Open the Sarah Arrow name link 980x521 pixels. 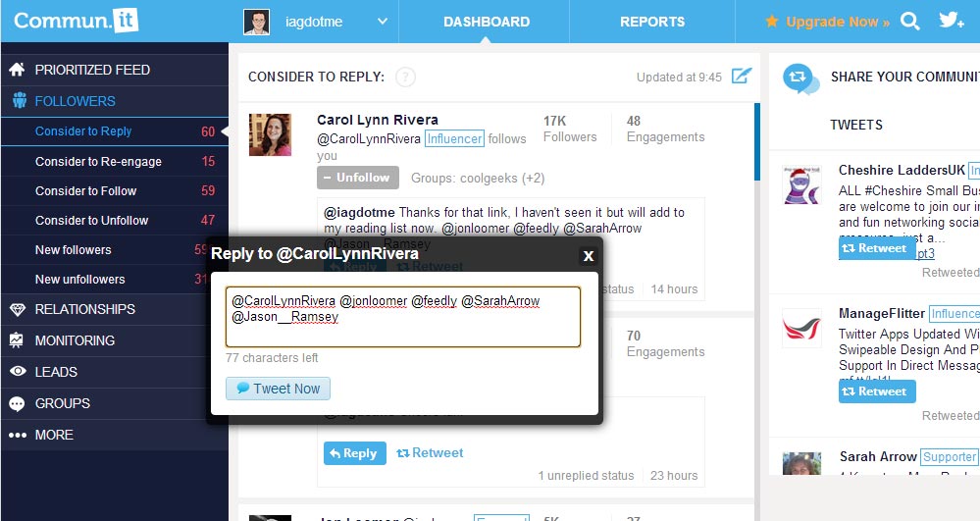[x=878, y=456]
